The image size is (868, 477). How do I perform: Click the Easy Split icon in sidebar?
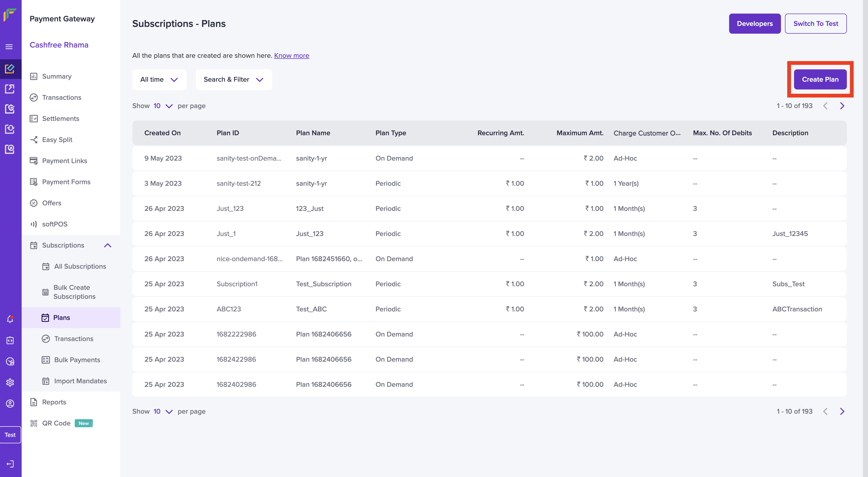[x=34, y=140]
